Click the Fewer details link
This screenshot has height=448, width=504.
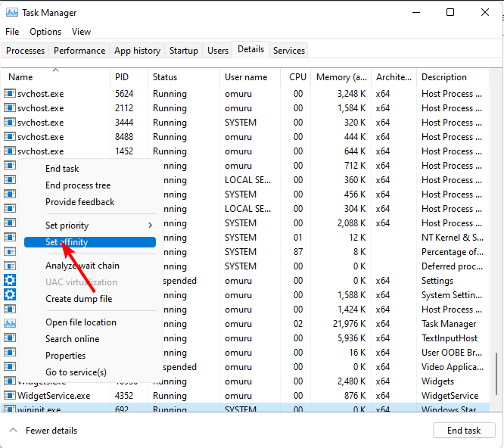pos(51,431)
